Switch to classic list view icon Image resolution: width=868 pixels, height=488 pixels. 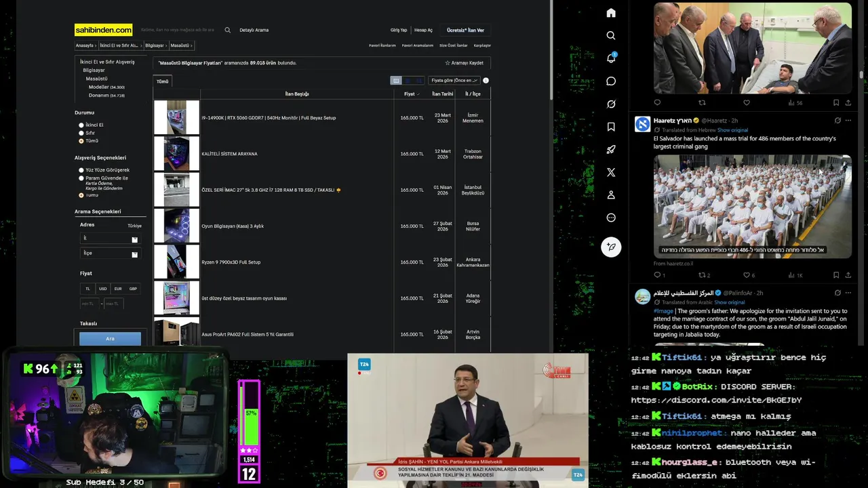coord(396,80)
